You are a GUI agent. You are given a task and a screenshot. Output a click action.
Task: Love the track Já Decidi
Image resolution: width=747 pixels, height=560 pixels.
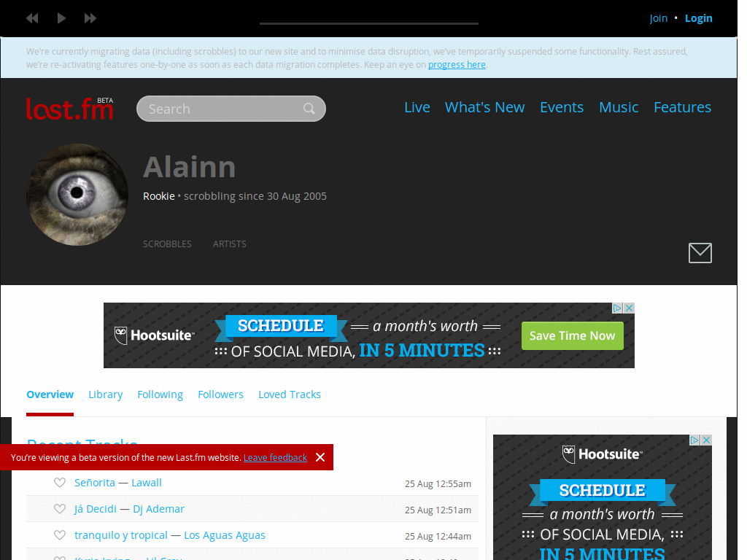(x=60, y=509)
